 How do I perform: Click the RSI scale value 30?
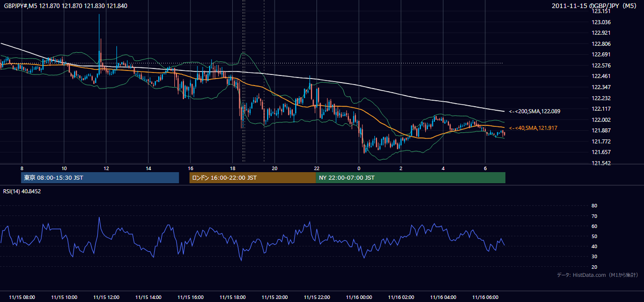tap(594, 257)
